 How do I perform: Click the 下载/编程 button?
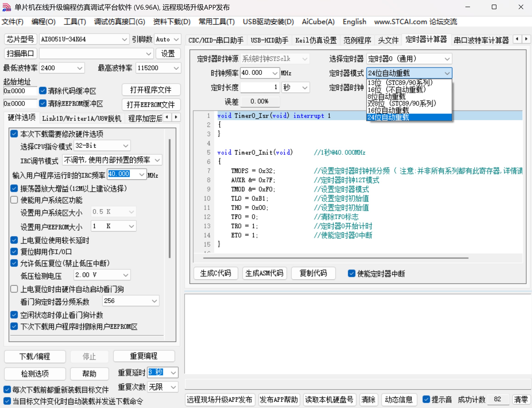34,357
